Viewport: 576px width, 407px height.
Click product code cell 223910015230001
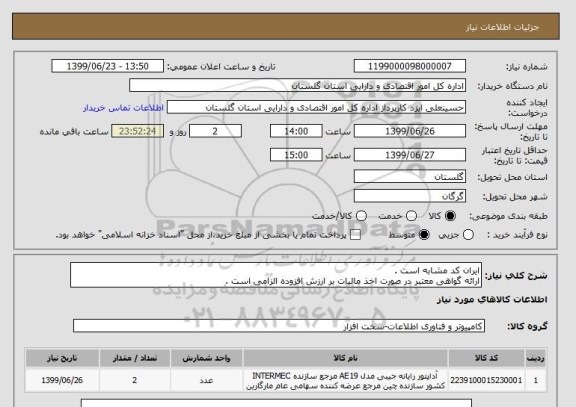point(486,380)
